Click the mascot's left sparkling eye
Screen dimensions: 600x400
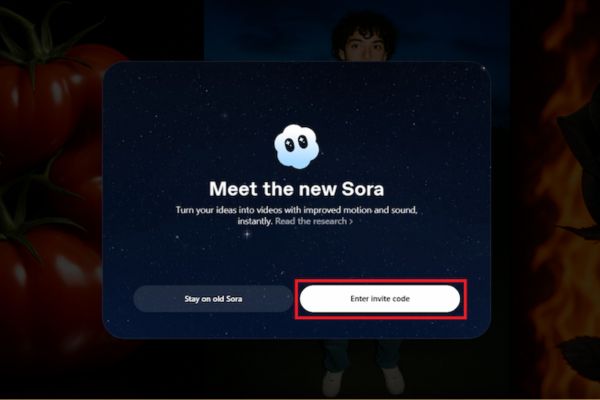pyautogui.click(x=290, y=144)
